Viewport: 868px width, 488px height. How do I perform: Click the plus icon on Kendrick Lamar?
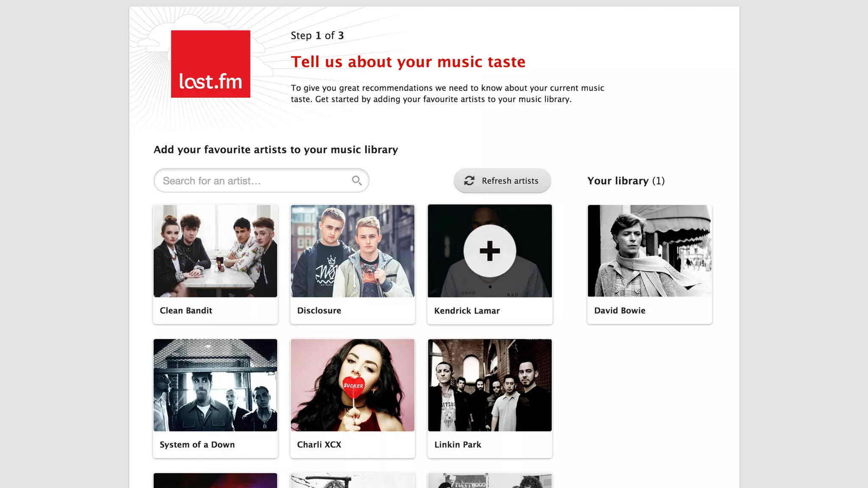[490, 251]
